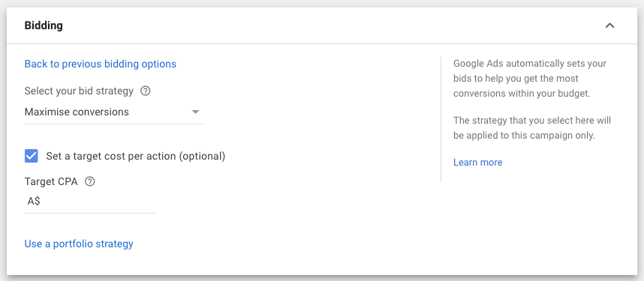Open the Maximise conversions bid strategy dropdown
Viewport: 644px width, 281px height.
pos(115,112)
